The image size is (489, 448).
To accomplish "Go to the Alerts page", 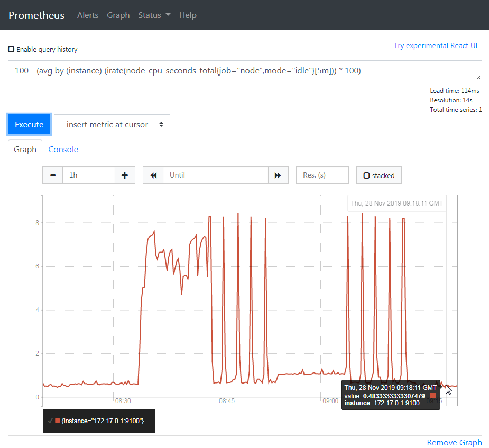I will click(x=88, y=15).
